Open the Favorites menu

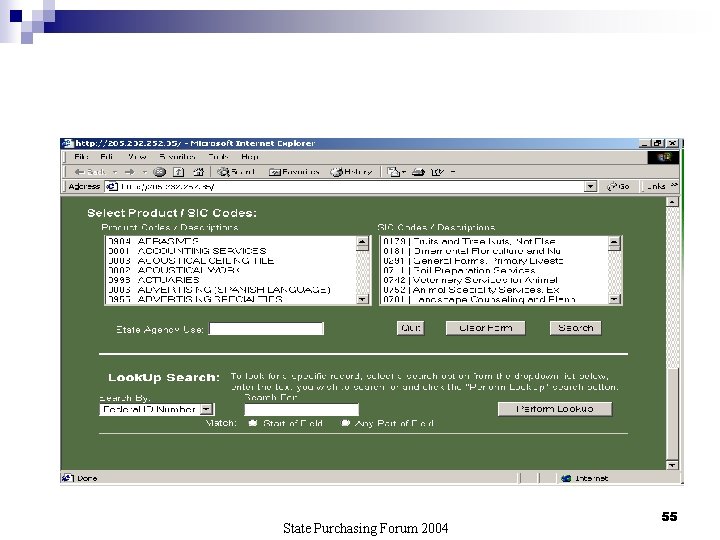point(177,157)
